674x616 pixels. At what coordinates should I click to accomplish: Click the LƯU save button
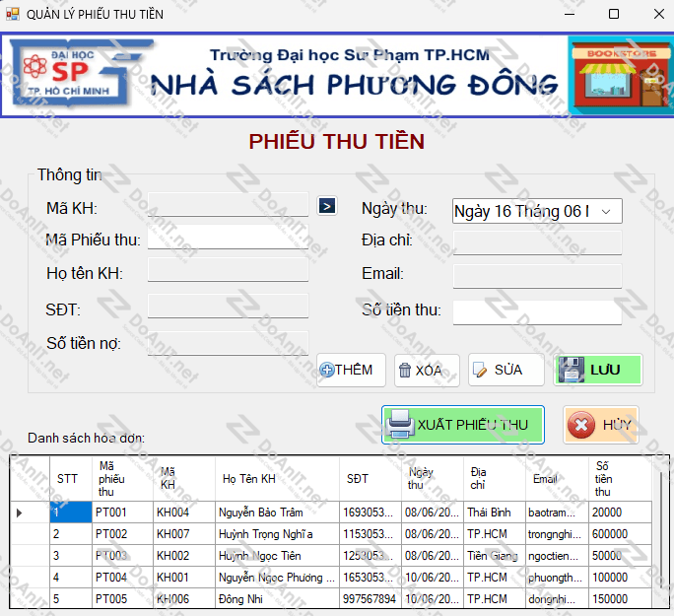tap(598, 370)
